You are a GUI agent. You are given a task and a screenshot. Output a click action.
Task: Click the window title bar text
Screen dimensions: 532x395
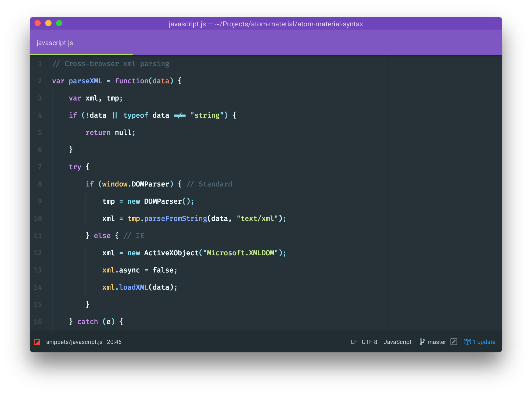coord(266,24)
